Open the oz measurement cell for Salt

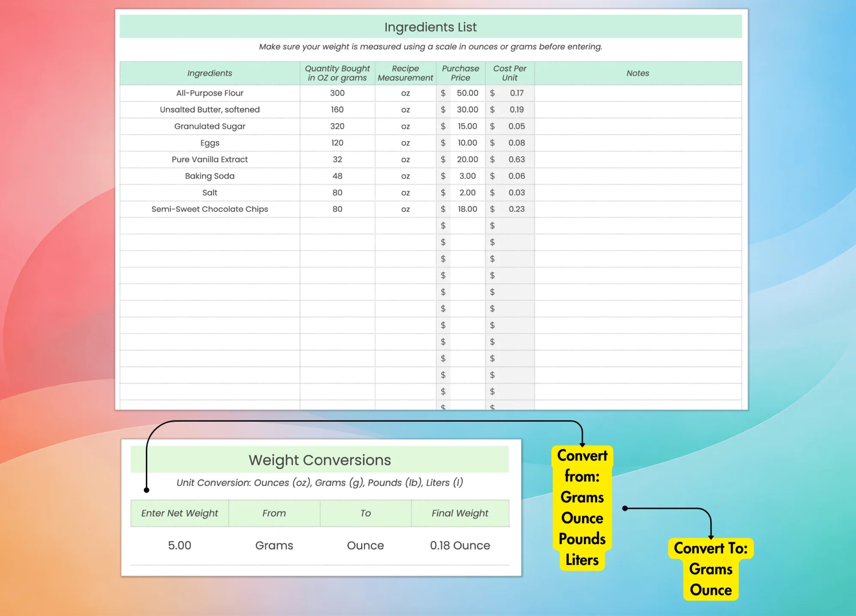tap(405, 192)
